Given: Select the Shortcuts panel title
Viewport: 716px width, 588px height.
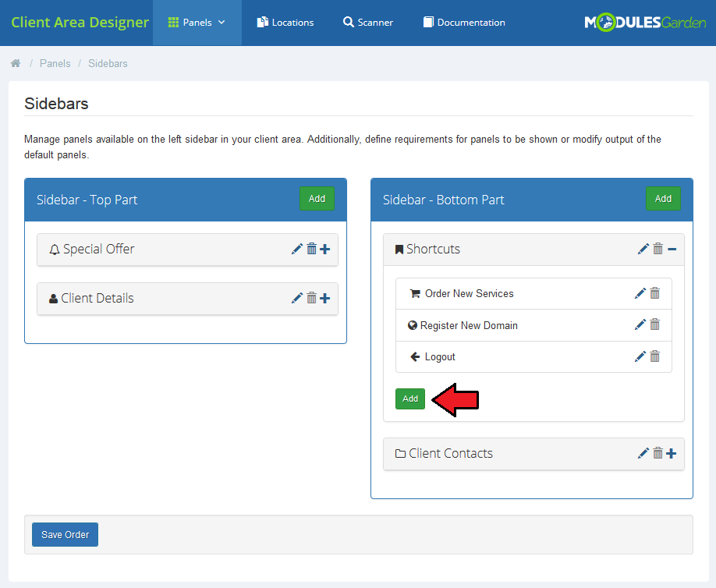Looking at the screenshot, I should click(x=433, y=250).
